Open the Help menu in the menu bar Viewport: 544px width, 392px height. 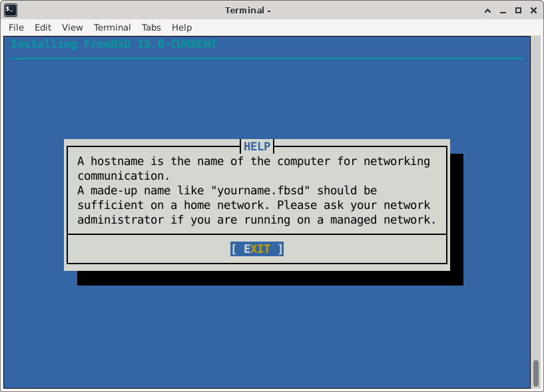coord(182,27)
